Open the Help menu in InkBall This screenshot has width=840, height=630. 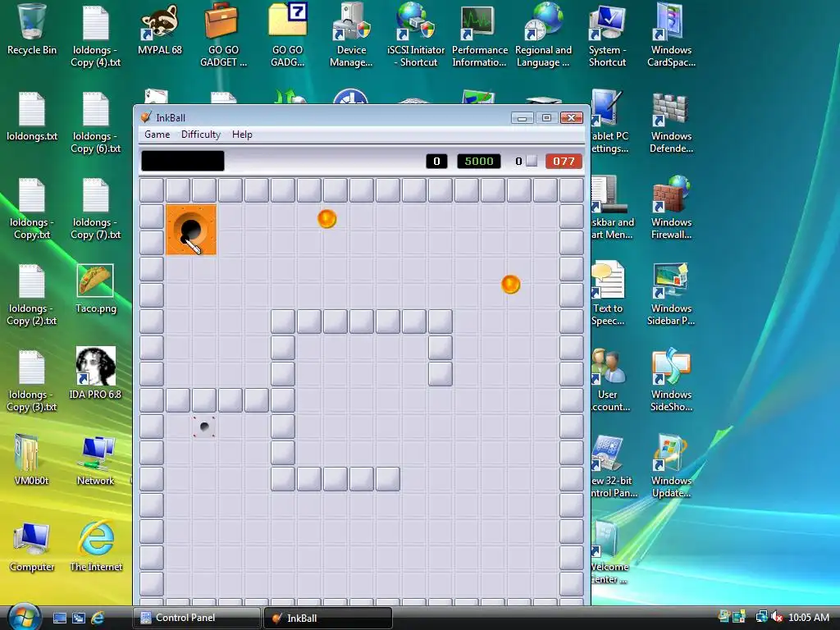coord(242,135)
